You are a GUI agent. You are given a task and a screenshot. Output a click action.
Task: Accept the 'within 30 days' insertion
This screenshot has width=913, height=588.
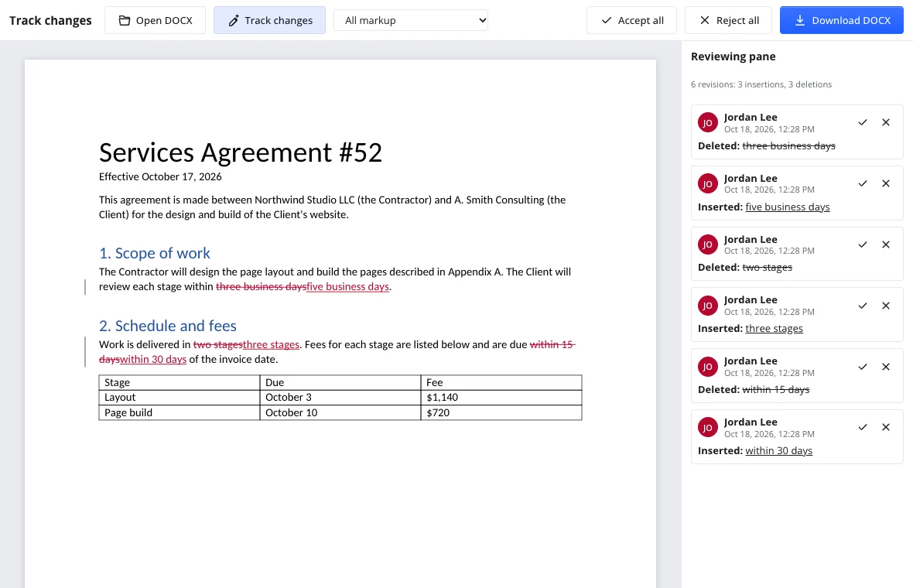pyautogui.click(x=863, y=427)
